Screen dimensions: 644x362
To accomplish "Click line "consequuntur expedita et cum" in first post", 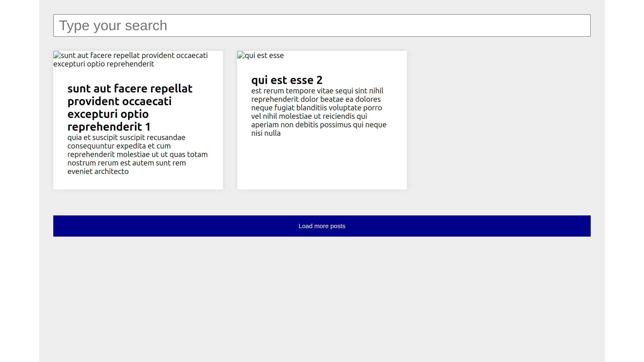I will pos(119,146).
